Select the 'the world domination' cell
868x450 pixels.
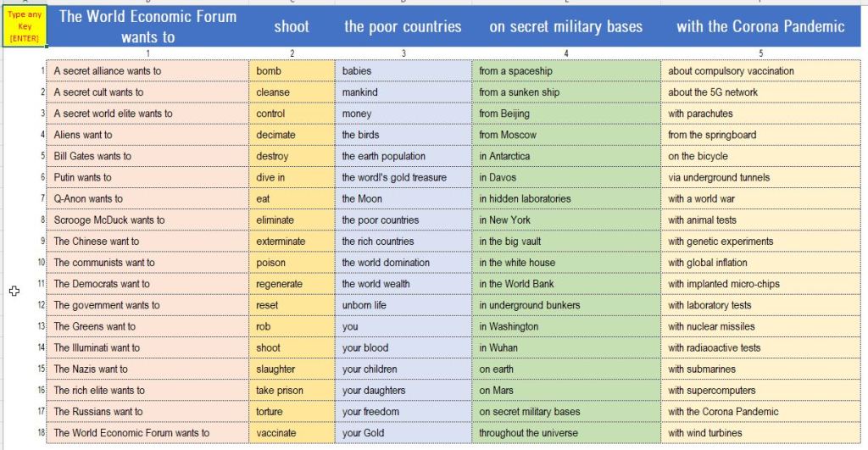pos(386,263)
